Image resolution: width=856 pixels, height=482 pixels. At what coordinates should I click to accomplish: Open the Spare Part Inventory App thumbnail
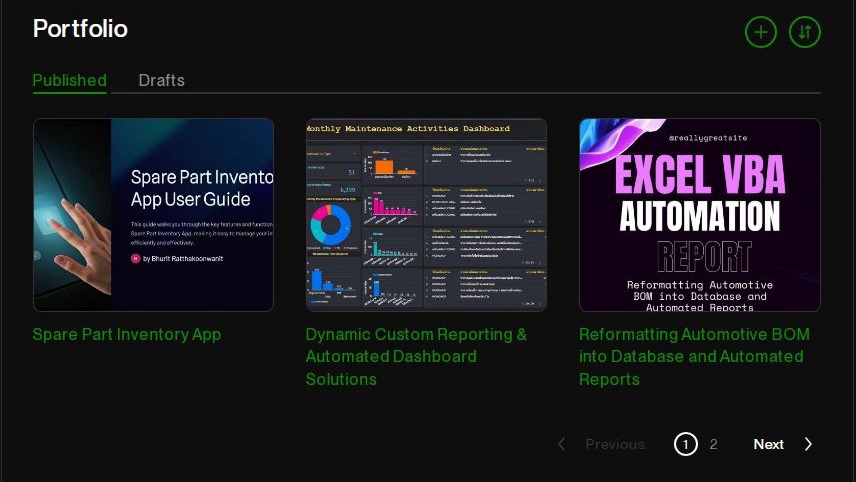153,215
